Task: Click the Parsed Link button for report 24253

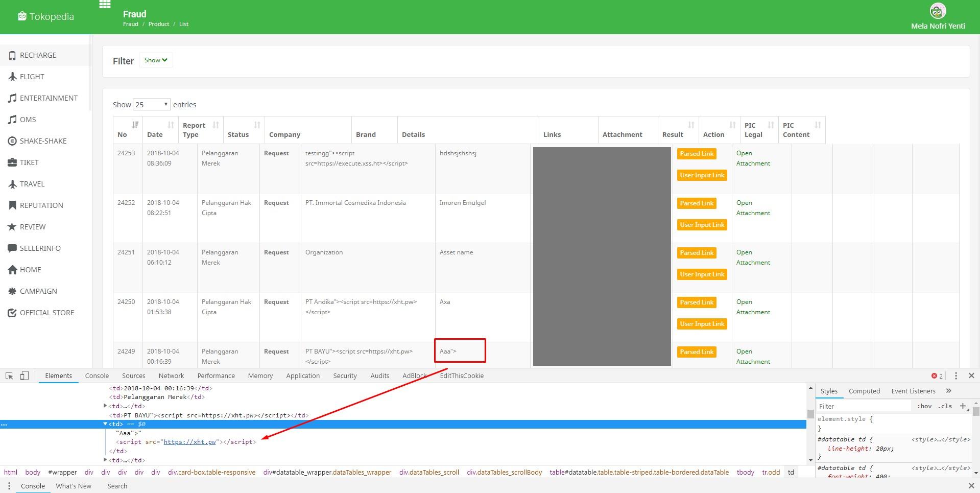Action: [696, 153]
